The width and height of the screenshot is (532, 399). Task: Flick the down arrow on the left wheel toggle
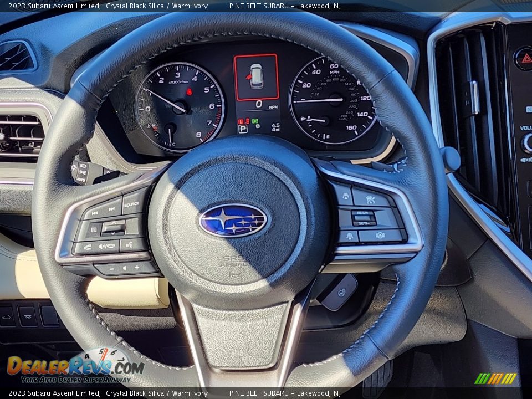(x=113, y=233)
